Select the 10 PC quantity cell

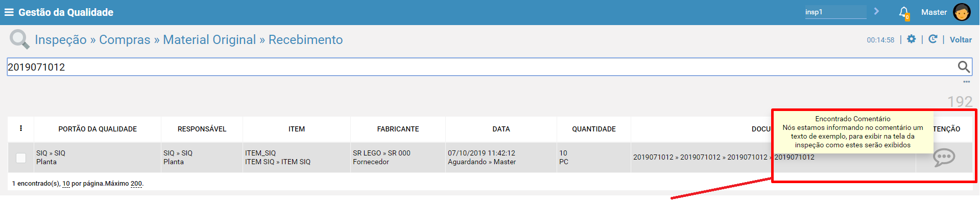point(594,158)
